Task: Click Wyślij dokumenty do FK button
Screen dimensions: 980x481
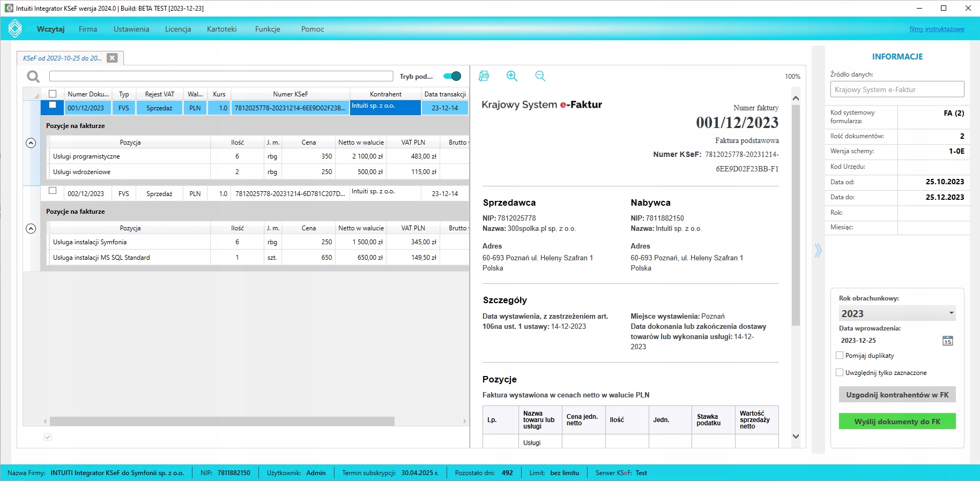Action: [x=897, y=422]
